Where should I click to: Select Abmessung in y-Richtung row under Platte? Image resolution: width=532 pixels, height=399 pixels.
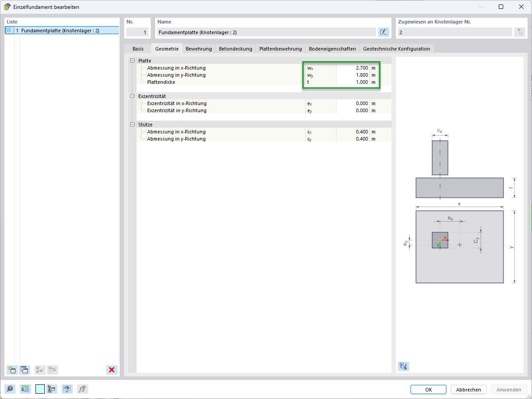point(176,75)
